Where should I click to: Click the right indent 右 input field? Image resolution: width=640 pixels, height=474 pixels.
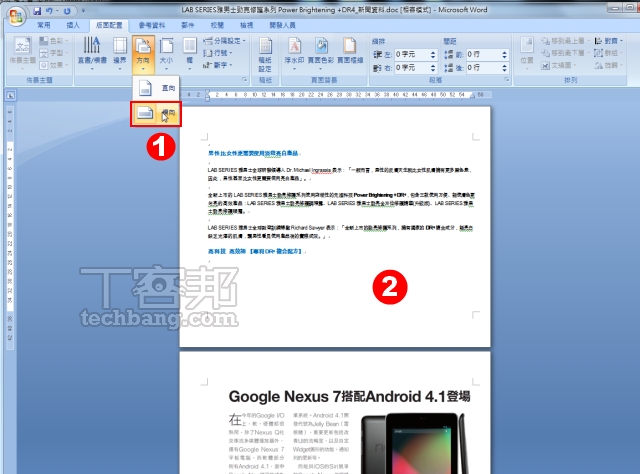coord(411,67)
